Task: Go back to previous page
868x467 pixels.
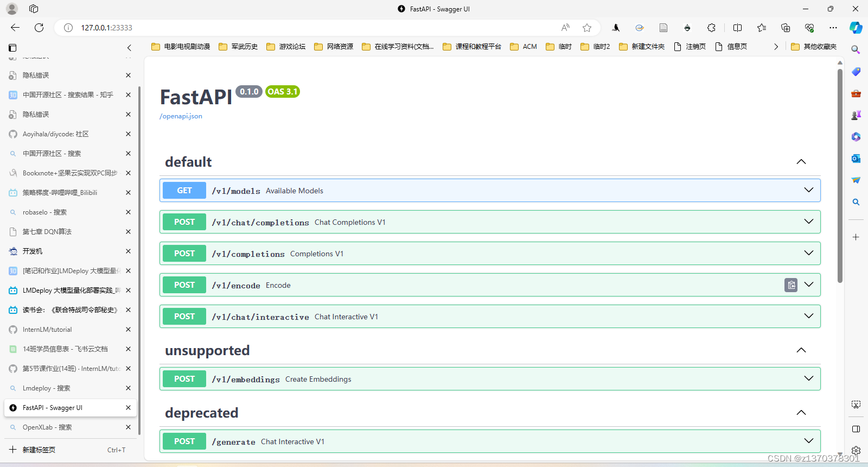Action: click(x=15, y=28)
